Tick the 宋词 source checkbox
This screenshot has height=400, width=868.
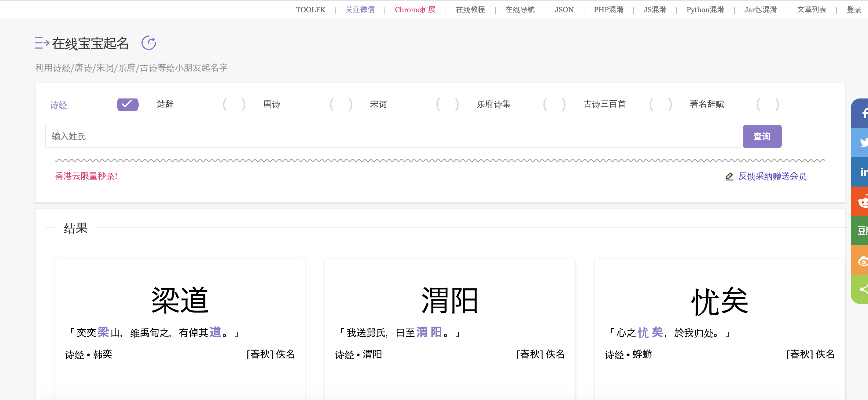(x=447, y=104)
